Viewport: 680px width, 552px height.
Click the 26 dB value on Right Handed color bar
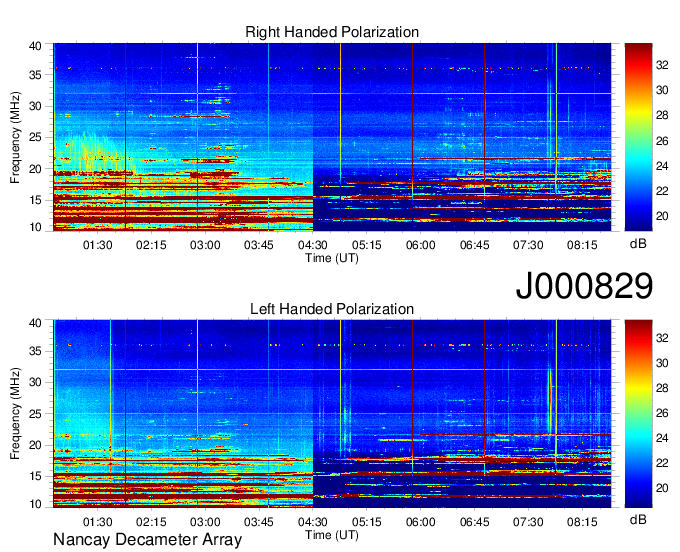[662, 140]
